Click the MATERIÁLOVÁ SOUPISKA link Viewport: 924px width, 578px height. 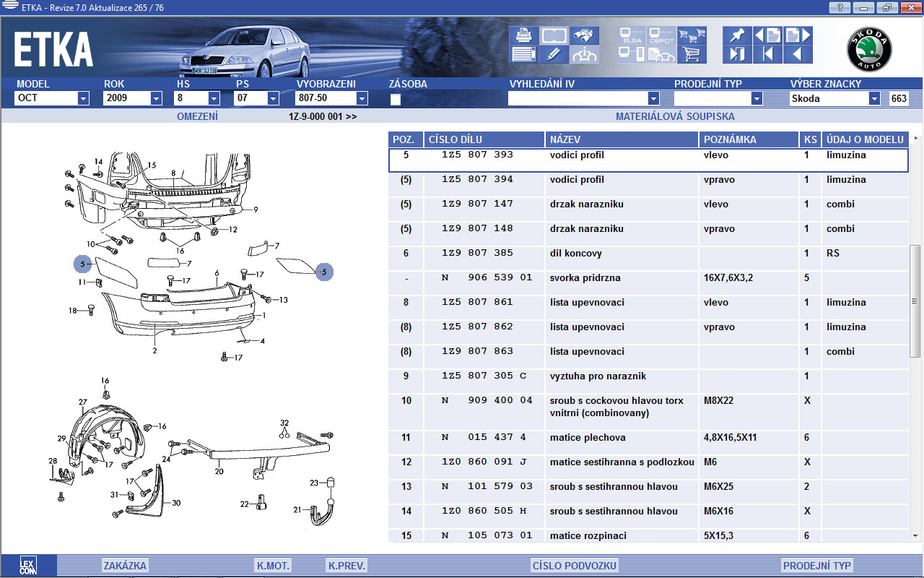675,116
